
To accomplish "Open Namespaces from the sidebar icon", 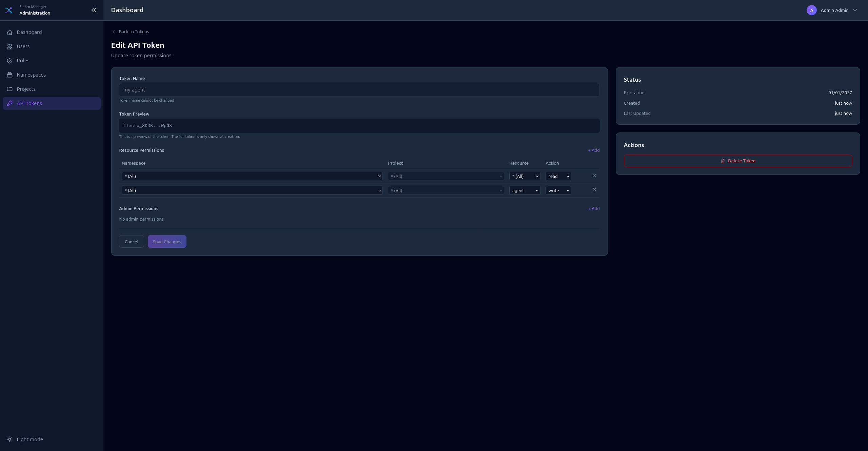I will (10, 75).
